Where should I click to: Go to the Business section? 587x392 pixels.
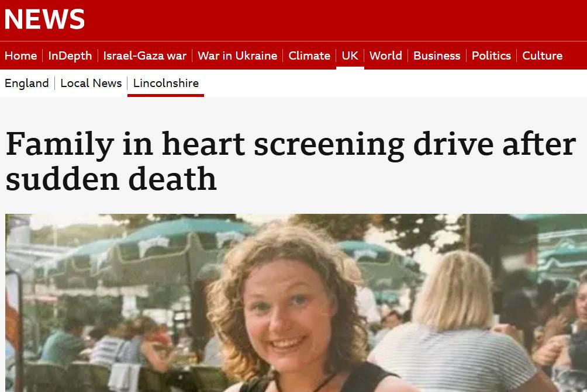click(x=437, y=55)
